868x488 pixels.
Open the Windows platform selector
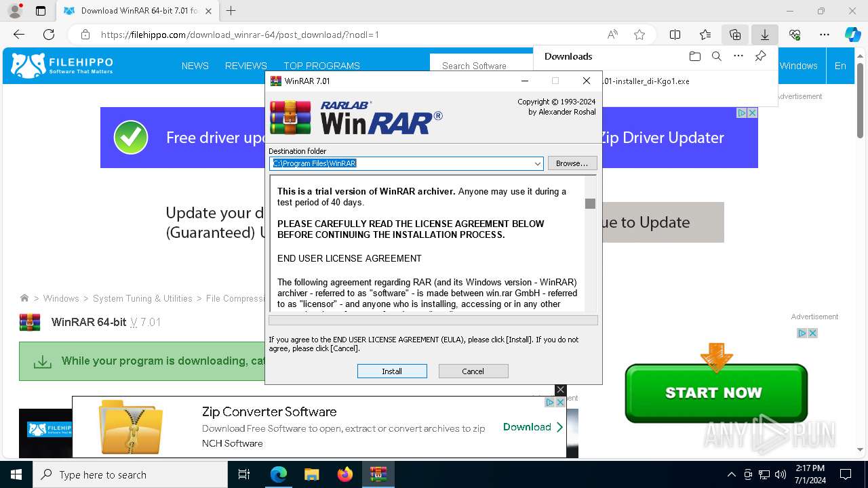[x=799, y=66]
